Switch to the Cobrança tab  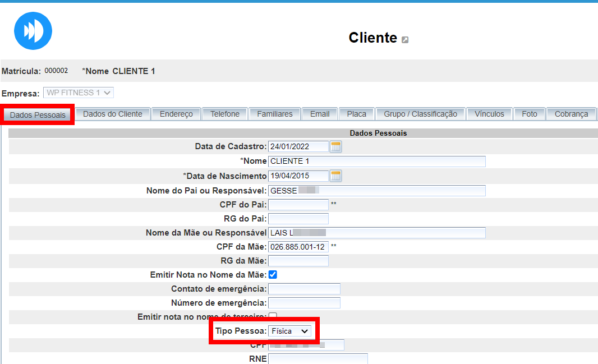click(571, 114)
